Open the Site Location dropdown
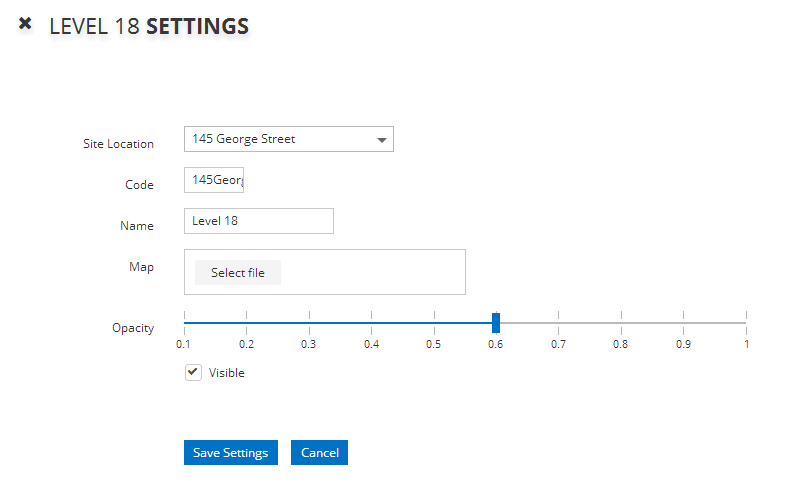The image size is (800, 500). pyautogui.click(x=288, y=139)
